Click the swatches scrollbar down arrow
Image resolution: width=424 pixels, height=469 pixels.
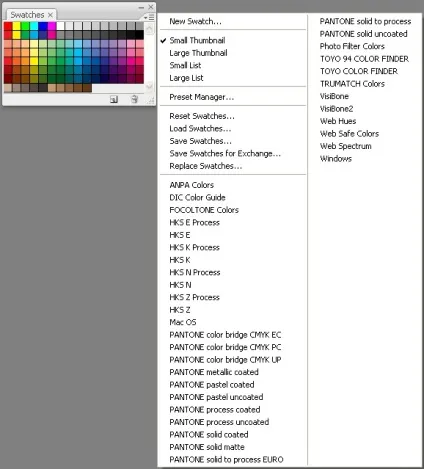[149, 86]
